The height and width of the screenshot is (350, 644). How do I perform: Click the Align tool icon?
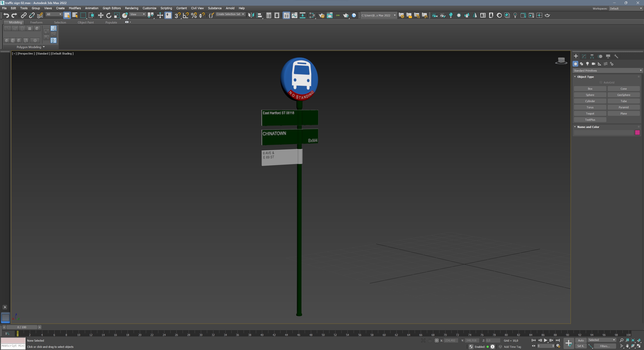tap(259, 15)
